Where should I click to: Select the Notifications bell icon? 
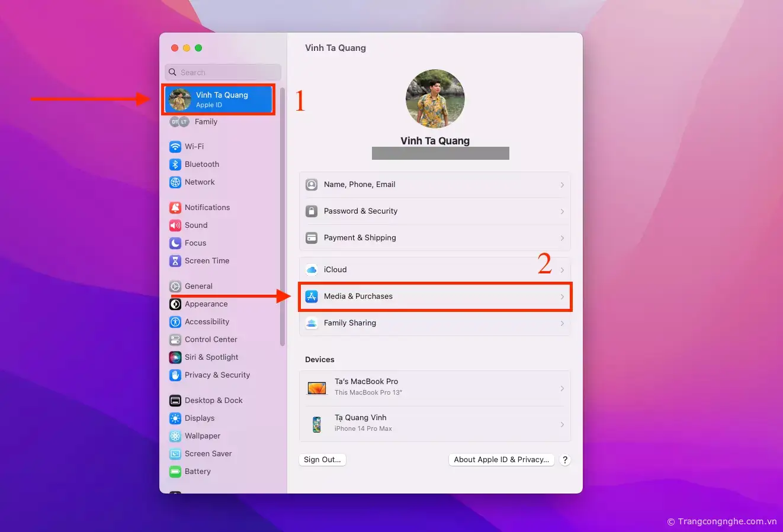175,208
